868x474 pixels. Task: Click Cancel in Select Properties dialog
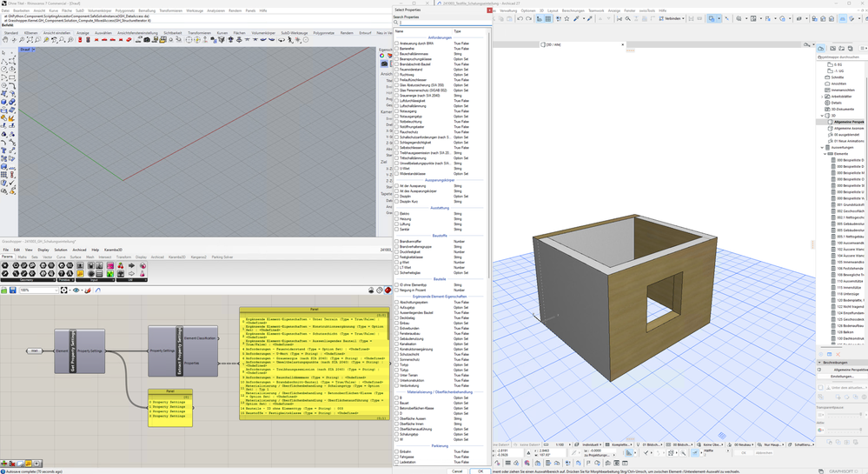coord(457,471)
